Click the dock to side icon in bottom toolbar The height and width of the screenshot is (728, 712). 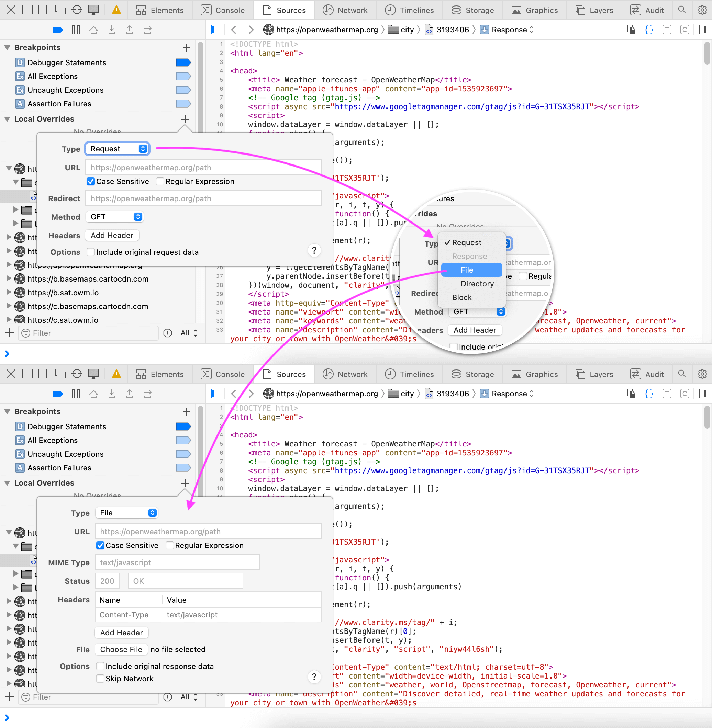coord(44,374)
